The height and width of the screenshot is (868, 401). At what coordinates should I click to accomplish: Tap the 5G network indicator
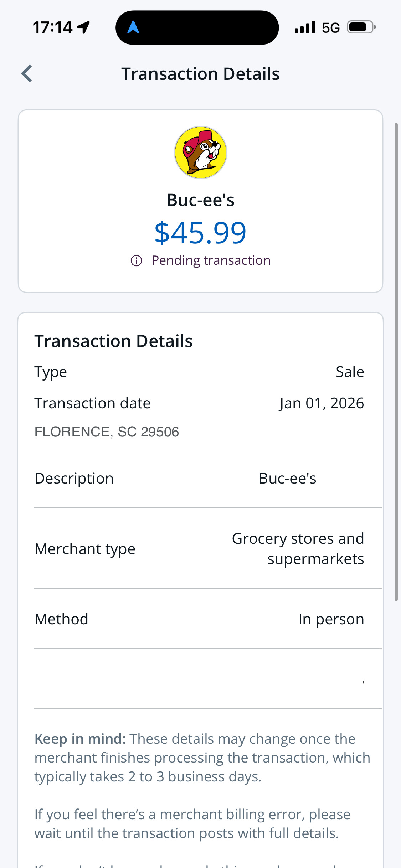330,28
